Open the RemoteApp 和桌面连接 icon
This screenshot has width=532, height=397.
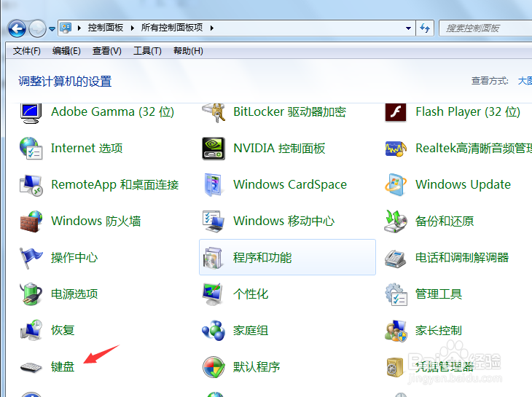31,185
